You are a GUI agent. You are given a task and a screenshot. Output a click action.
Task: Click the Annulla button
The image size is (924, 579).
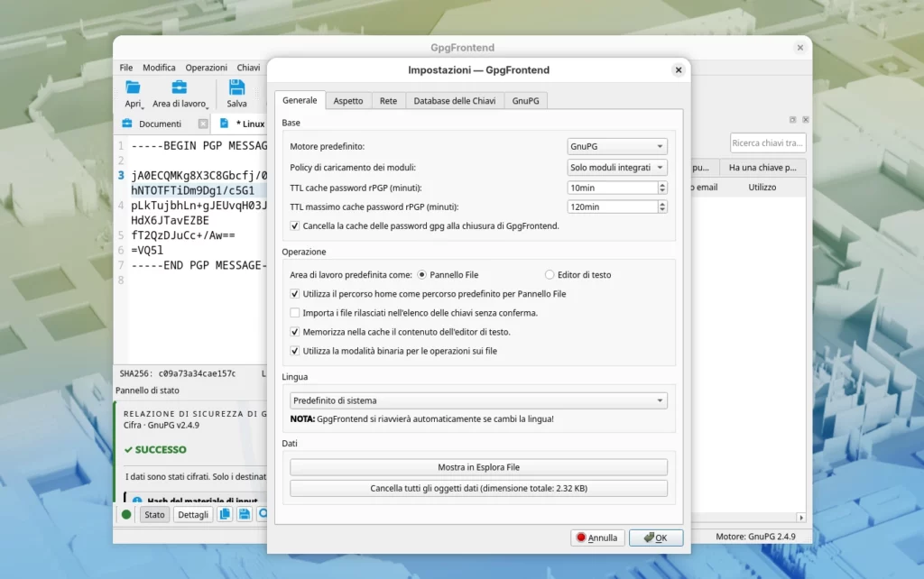[x=597, y=538]
